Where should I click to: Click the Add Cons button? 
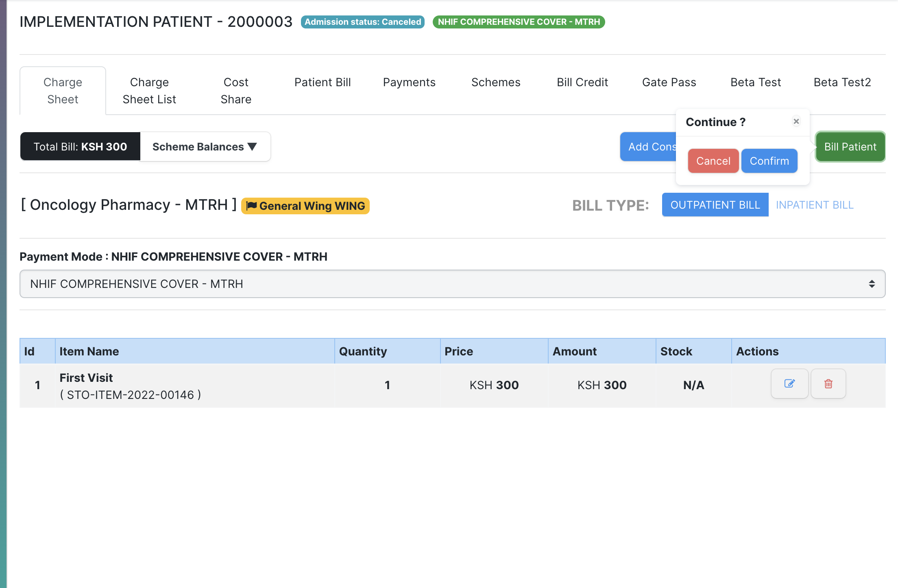649,147
